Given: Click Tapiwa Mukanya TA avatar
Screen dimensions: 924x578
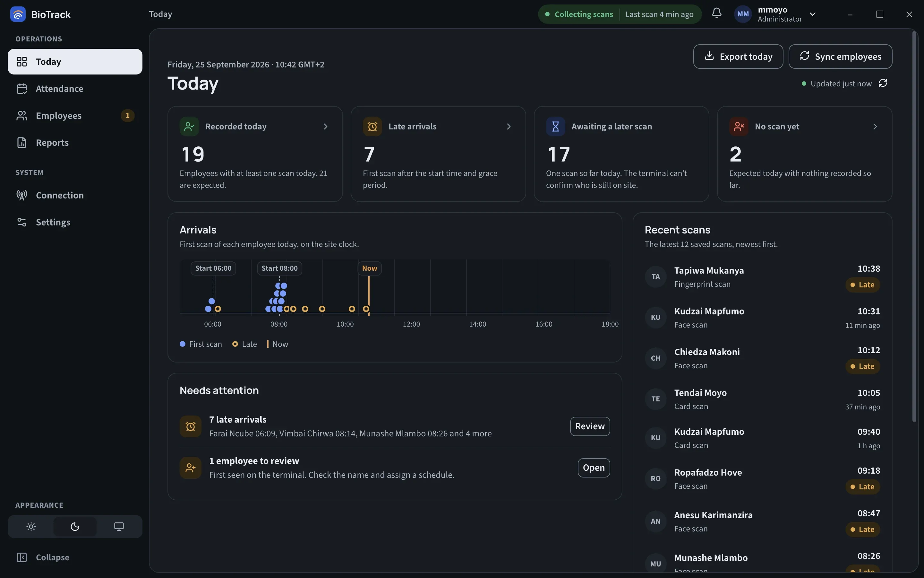Looking at the screenshot, I should point(655,276).
